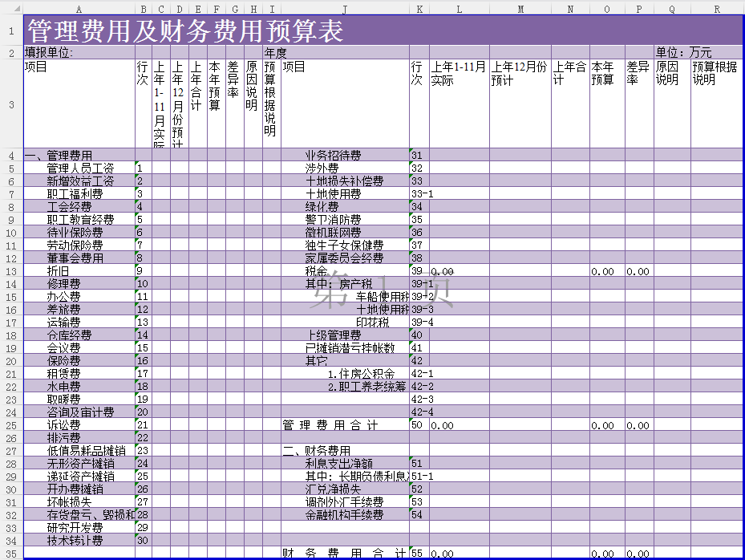Click column header L
The width and height of the screenshot is (745, 560).
pos(459,9)
